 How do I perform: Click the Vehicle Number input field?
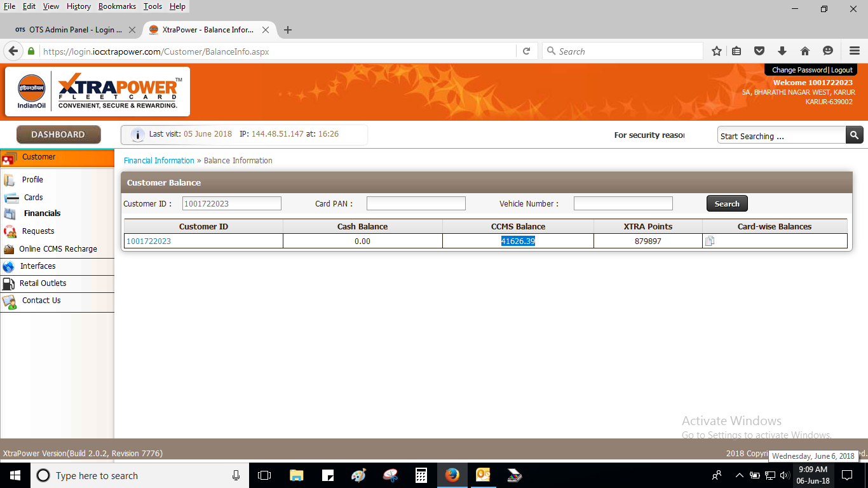623,203
